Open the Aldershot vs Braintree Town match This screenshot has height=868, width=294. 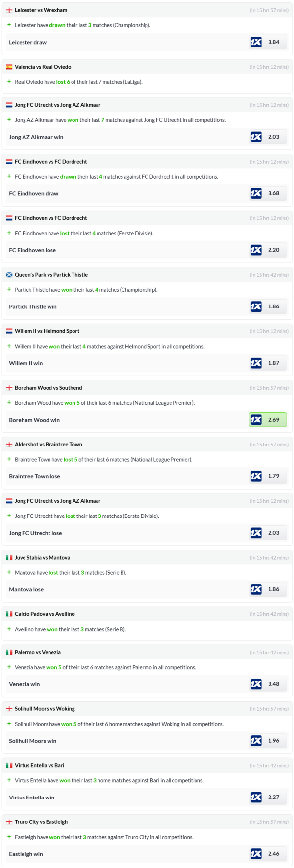49,445
